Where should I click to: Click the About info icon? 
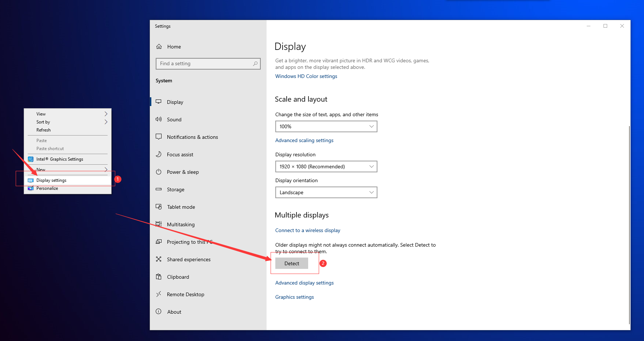click(159, 311)
